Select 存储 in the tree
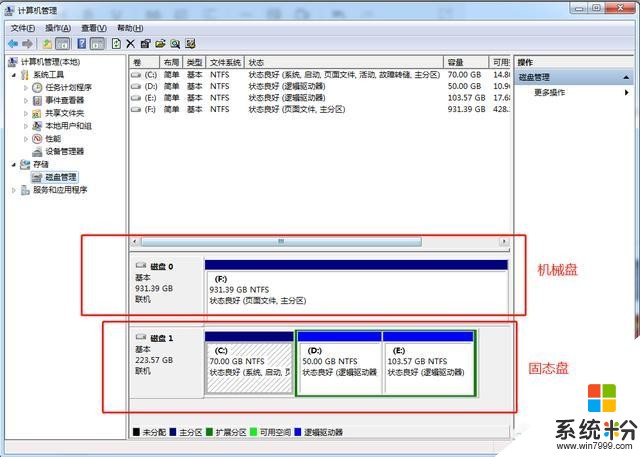The image size is (640, 457). pos(41,164)
